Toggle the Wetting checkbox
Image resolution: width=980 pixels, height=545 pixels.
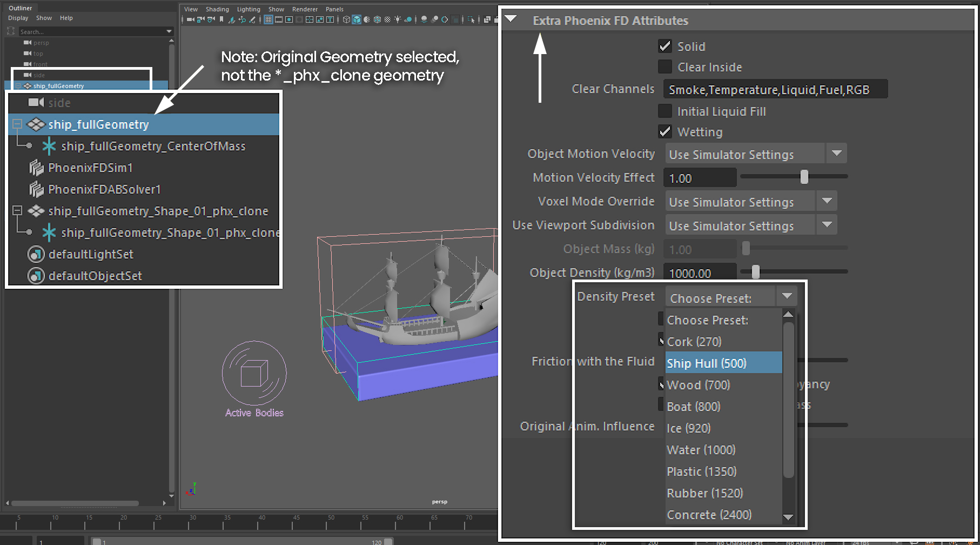[x=665, y=131]
